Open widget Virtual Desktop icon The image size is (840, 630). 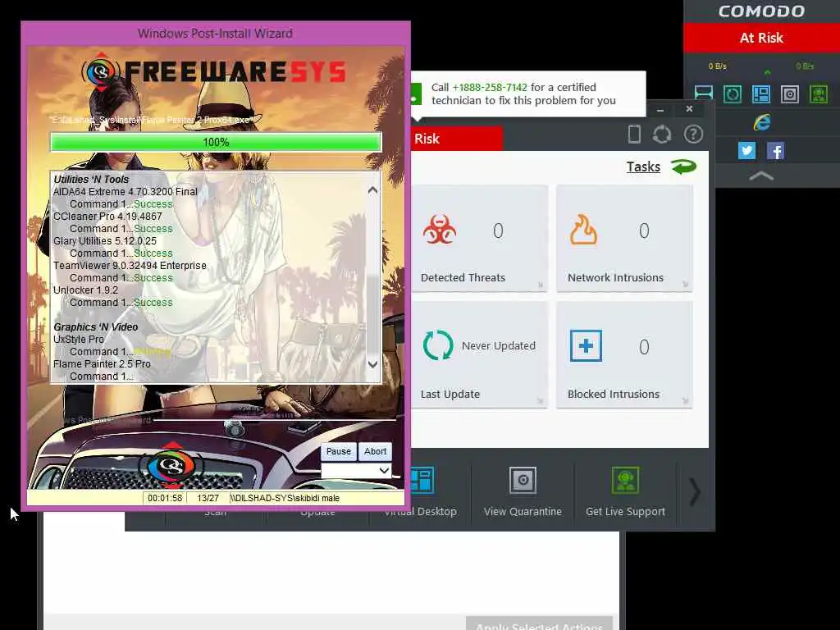click(x=761, y=94)
